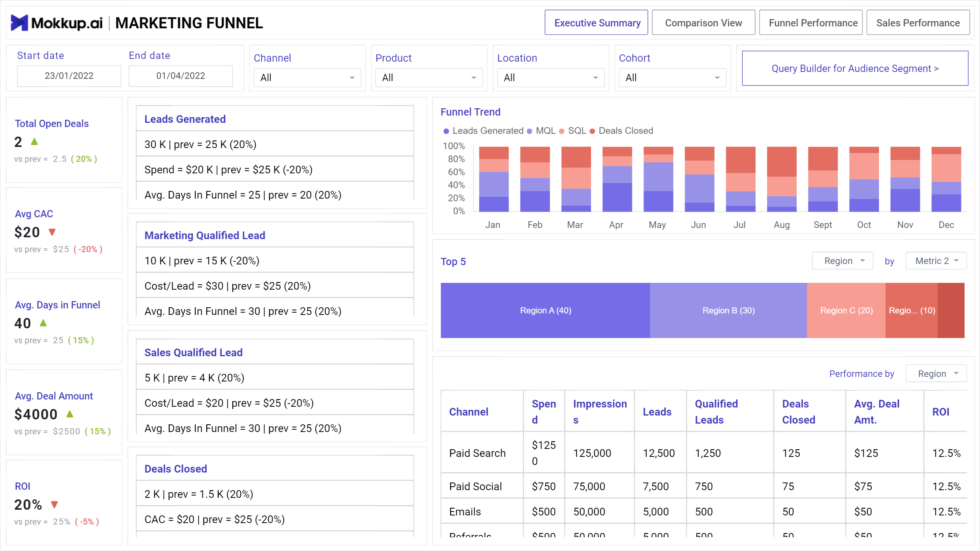Click the Aug bar in Funnel Trend
Screen dimensions: 980x551
(x=782, y=179)
